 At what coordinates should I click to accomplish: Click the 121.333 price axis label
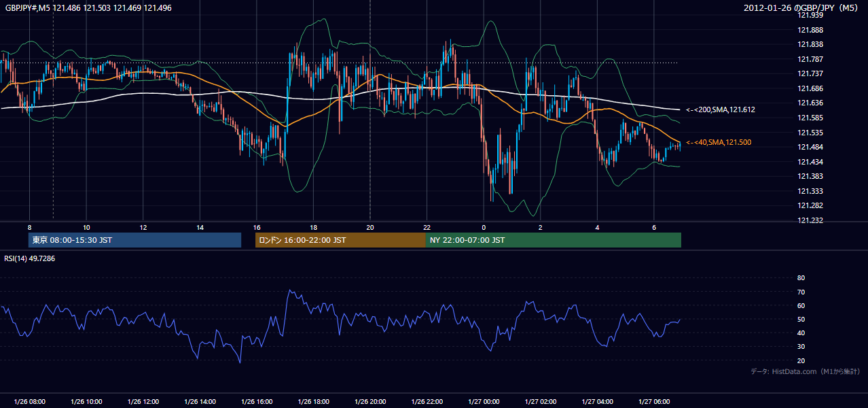pos(810,191)
